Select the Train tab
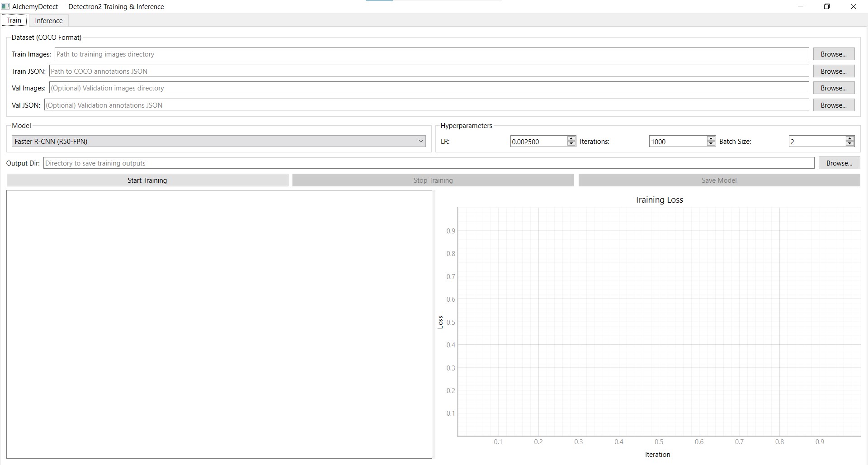 tap(14, 20)
